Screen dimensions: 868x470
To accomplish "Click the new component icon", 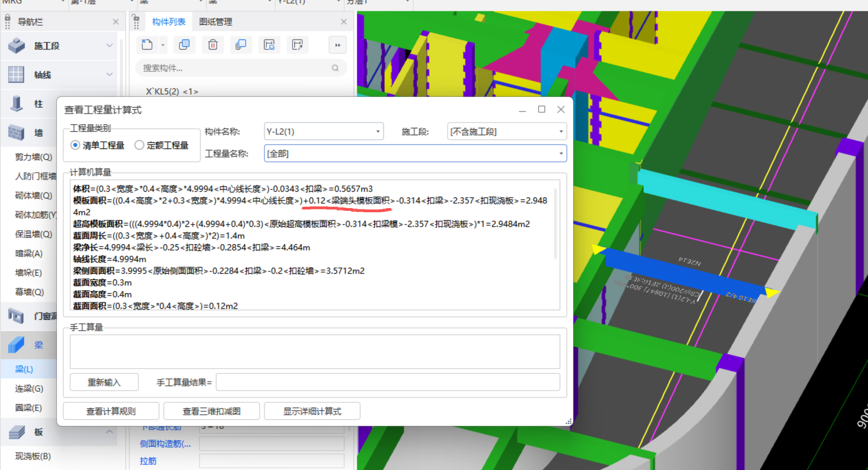I will 147,45.
